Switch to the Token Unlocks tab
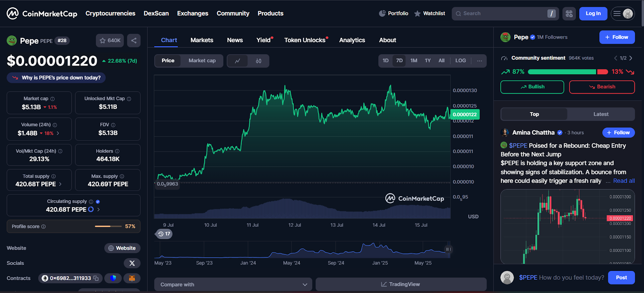Viewport: 644px width, 293px height. coord(305,40)
